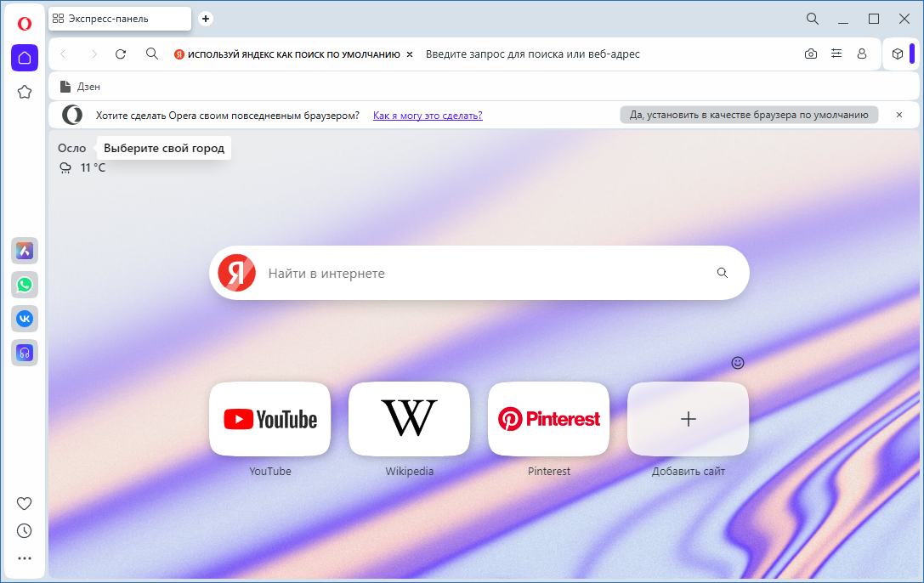Viewport: 924px width, 583px height.
Task: Open the extensions cube icon
Action: pyautogui.click(x=898, y=54)
